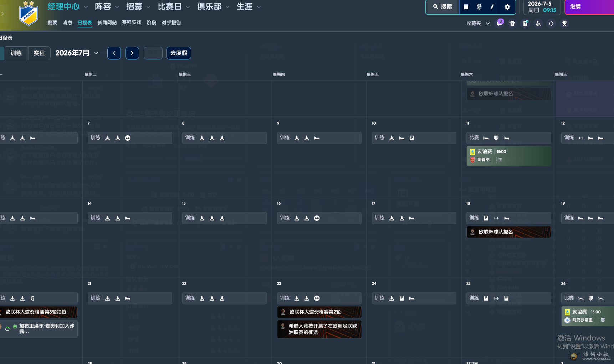Switch to the 新闻网站 tab
Viewport: 614px width, 364px height.
coord(107,22)
